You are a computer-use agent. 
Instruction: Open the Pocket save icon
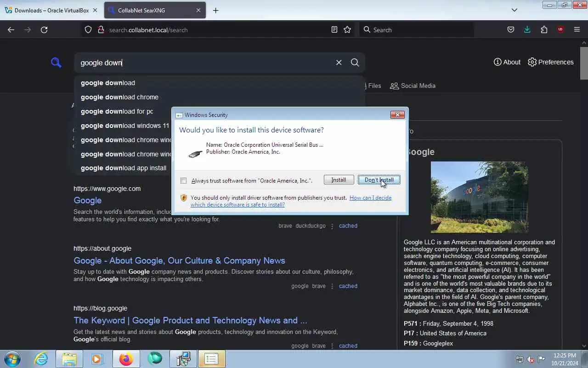coord(511,29)
